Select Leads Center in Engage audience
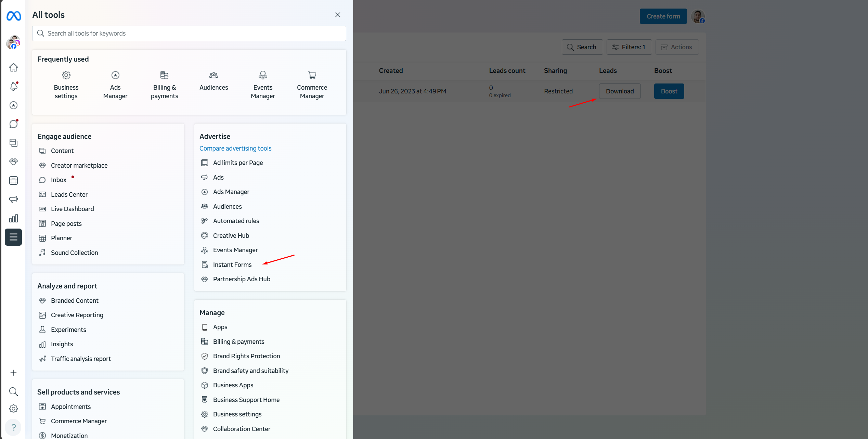868x439 pixels. 69,194
